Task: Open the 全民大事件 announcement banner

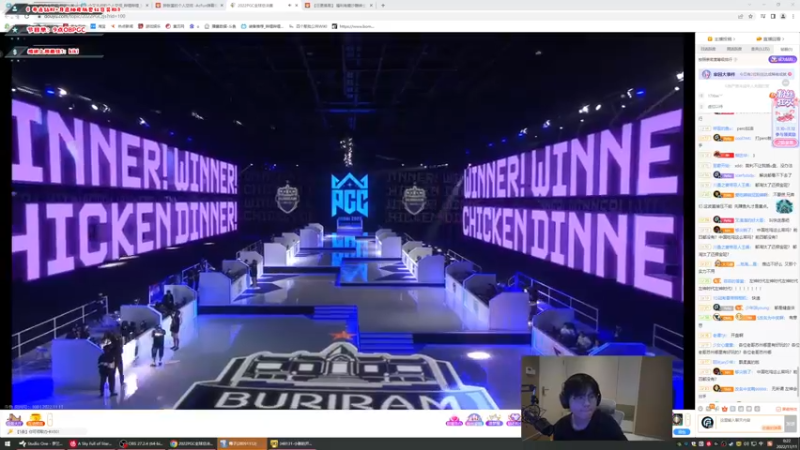Action: click(x=747, y=74)
